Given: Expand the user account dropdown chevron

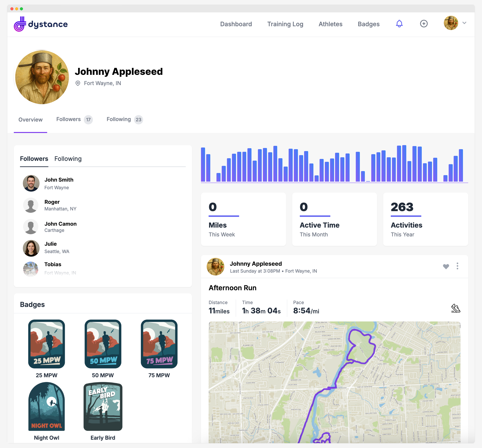Looking at the screenshot, I should point(464,23).
